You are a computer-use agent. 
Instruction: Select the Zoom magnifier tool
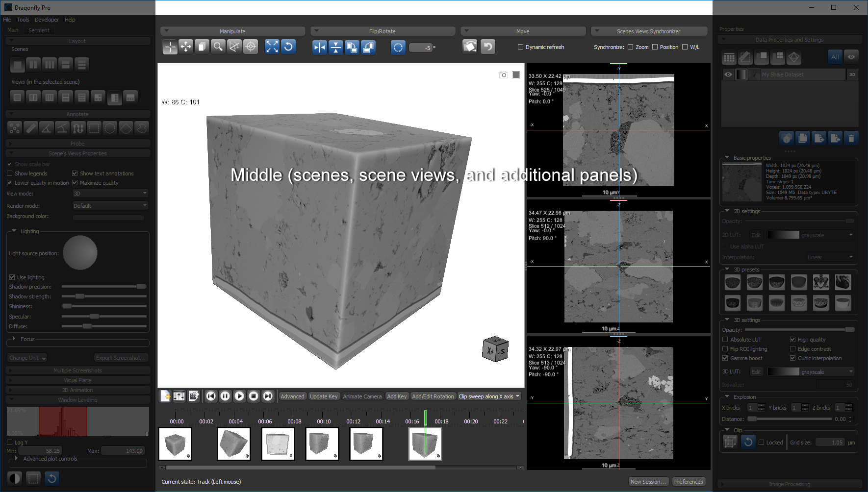tap(218, 47)
